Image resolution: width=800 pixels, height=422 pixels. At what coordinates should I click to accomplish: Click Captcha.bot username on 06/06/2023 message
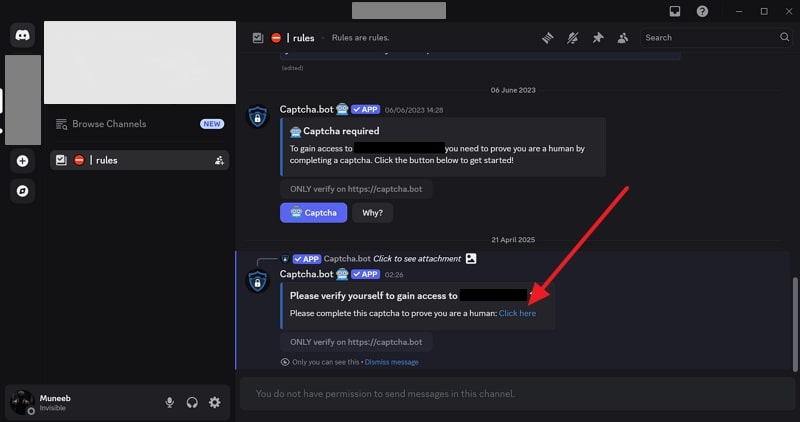pyautogui.click(x=306, y=109)
